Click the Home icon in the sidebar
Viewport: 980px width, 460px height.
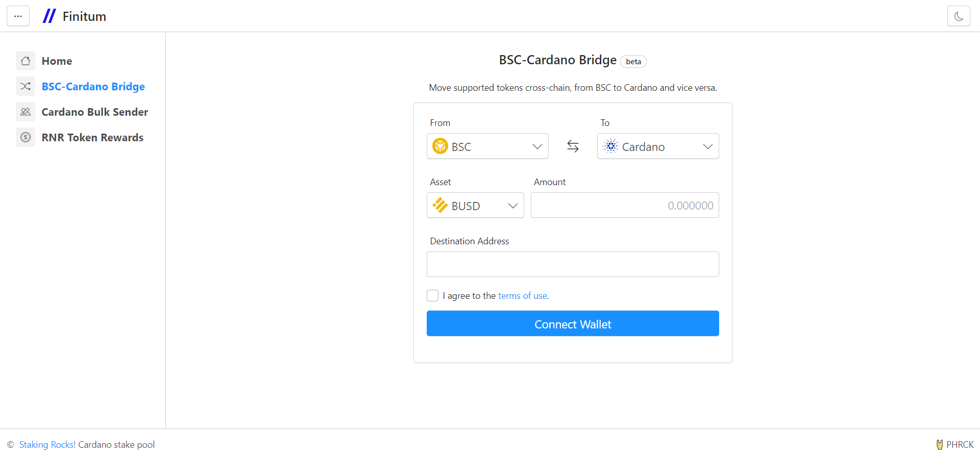[x=26, y=61]
